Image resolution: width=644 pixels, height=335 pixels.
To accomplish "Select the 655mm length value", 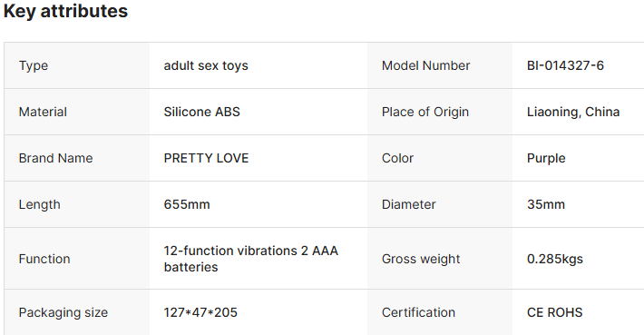I will (187, 204).
